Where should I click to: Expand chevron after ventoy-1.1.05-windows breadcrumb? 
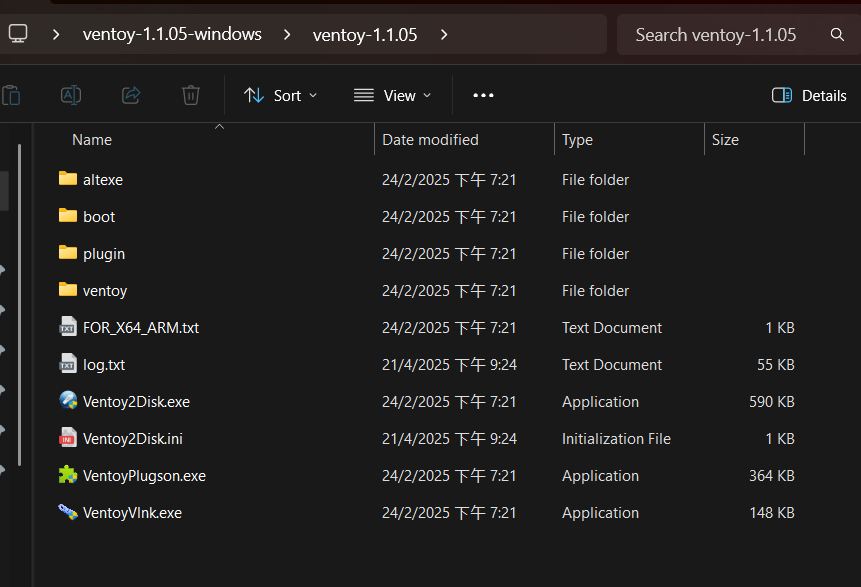tap(287, 35)
